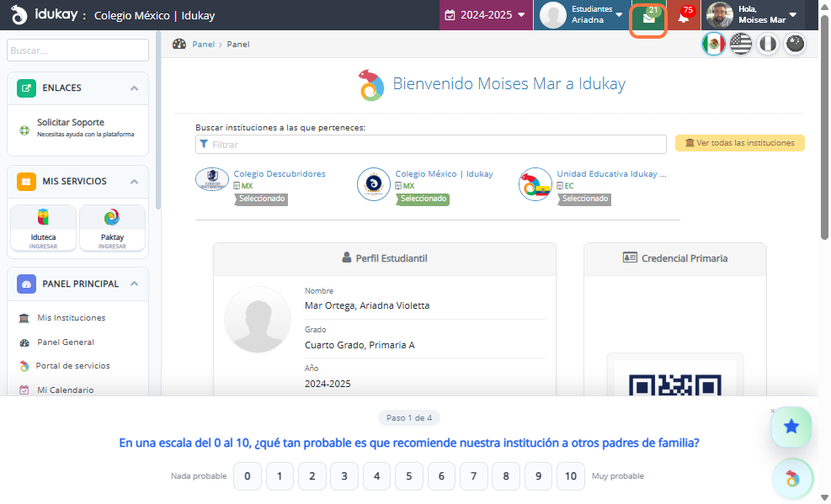Collapse the Enlaces section
Viewport: 831px width, 504px height.
(x=134, y=88)
